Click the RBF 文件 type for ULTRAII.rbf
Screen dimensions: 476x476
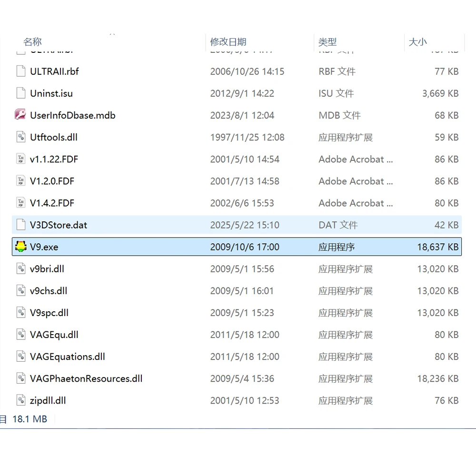coord(337,71)
